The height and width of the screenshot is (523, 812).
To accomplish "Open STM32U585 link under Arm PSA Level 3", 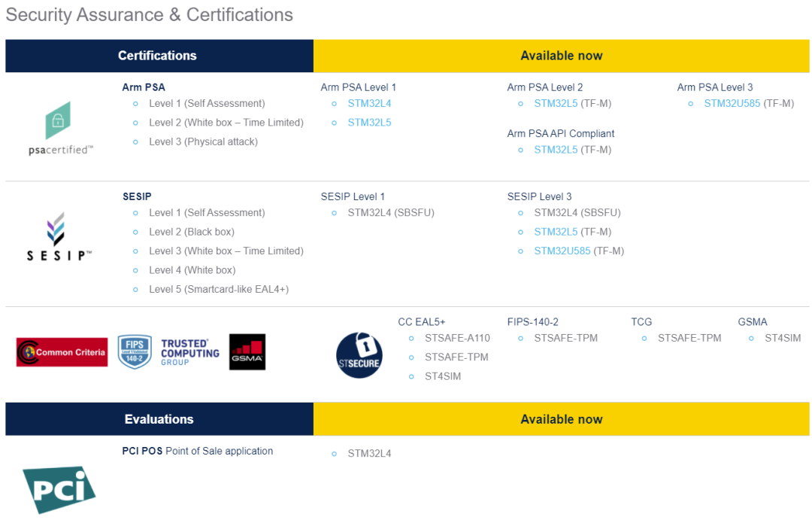I will click(732, 103).
